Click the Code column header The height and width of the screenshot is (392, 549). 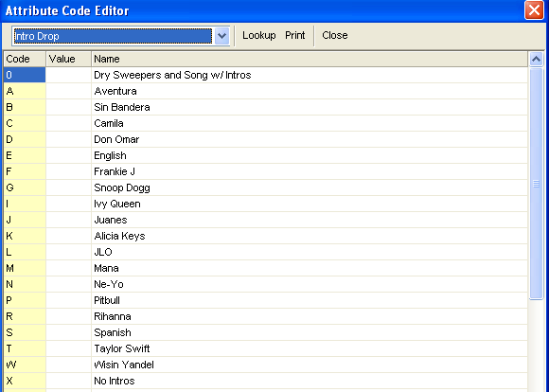click(25, 59)
